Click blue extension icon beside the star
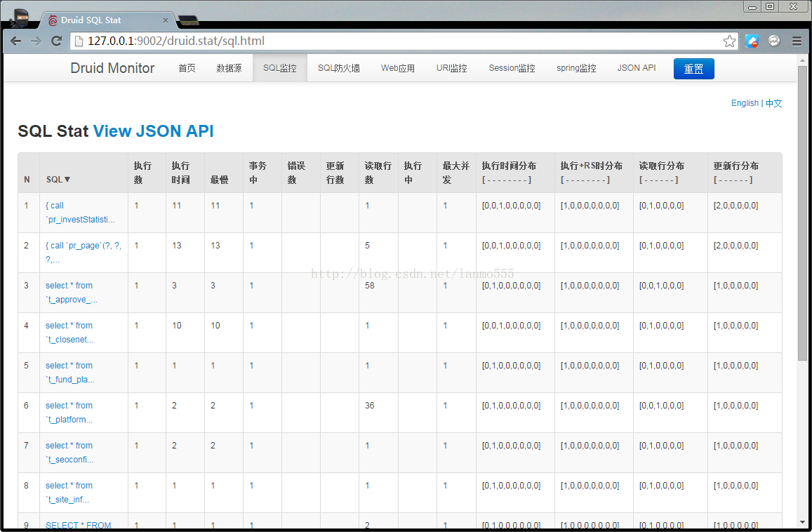Screen dimensions: 812x532 (752, 41)
